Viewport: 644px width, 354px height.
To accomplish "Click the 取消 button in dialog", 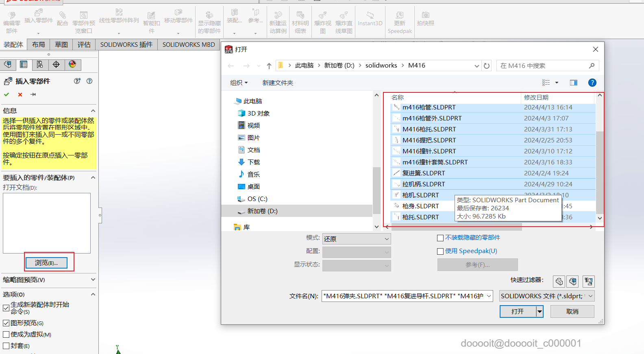I will [572, 312].
